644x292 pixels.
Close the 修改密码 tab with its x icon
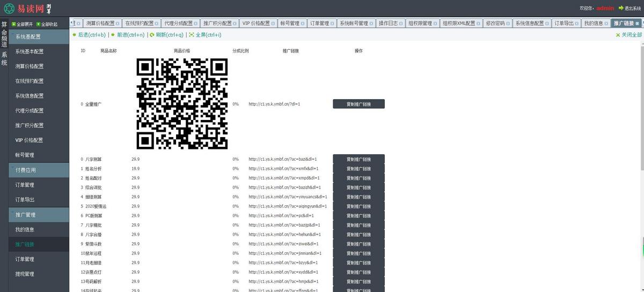(x=509, y=24)
